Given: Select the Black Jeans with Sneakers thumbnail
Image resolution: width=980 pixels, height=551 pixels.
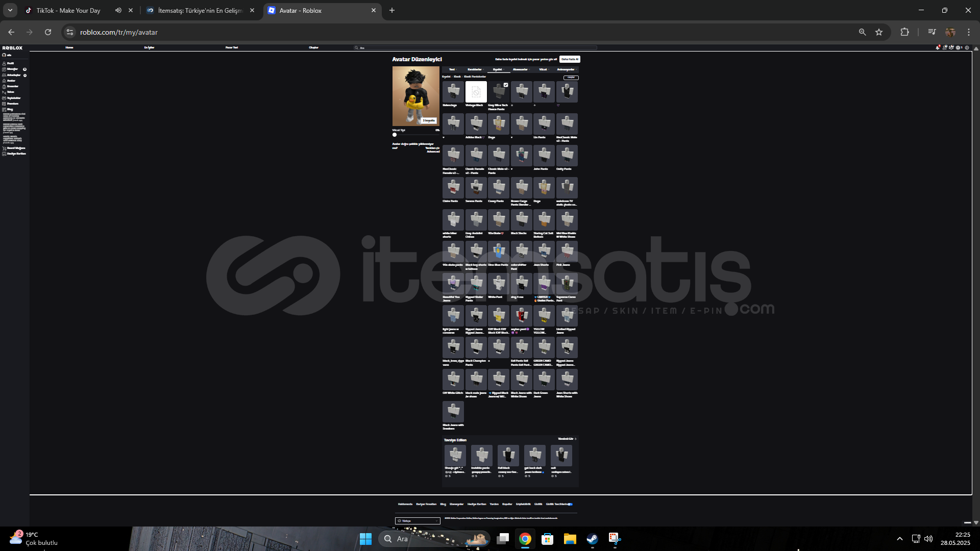Looking at the screenshot, I should pos(453,412).
